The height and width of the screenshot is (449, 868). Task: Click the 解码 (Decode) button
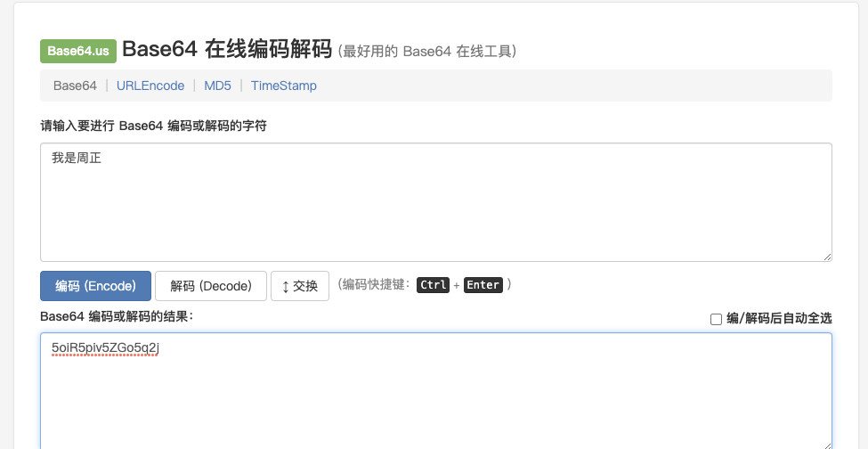point(211,286)
